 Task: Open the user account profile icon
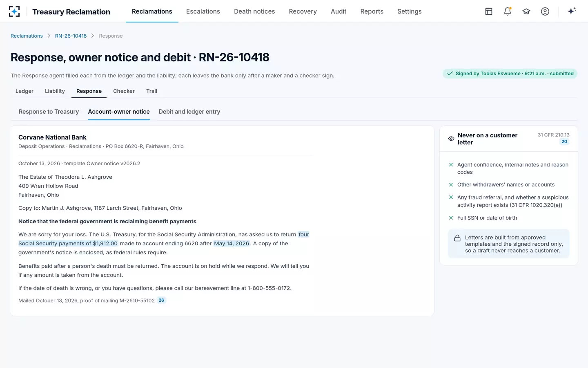[x=545, y=11]
